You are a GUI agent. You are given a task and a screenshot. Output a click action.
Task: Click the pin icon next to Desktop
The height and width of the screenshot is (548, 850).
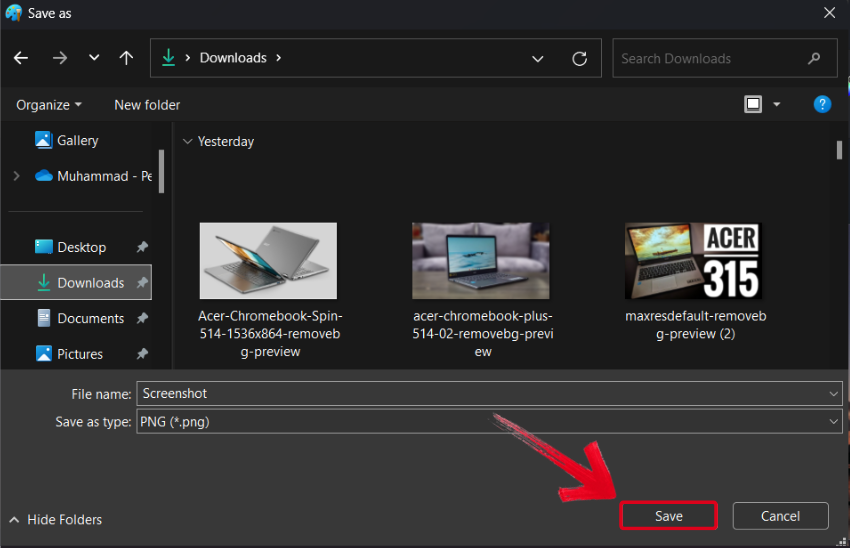142,247
